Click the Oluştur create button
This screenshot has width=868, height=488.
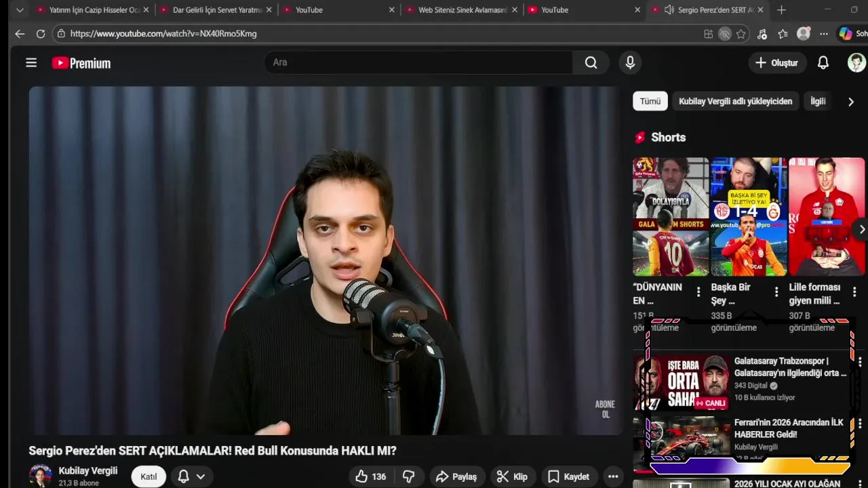777,62
